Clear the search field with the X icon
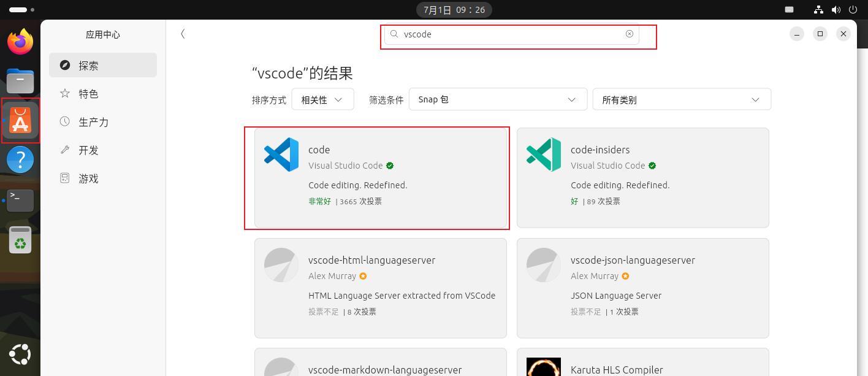 coord(629,34)
